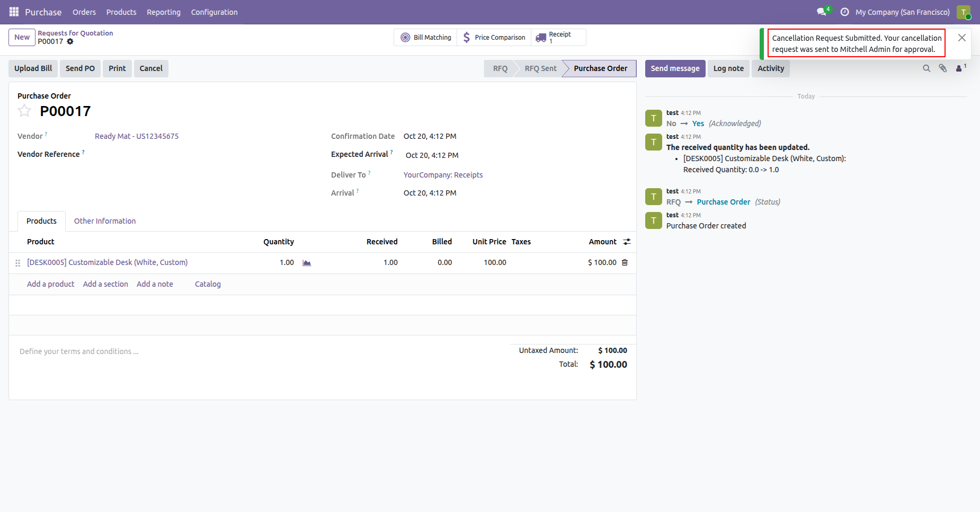Click the Activity button
This screenshot has height=512, width=980.
point(771,68)
